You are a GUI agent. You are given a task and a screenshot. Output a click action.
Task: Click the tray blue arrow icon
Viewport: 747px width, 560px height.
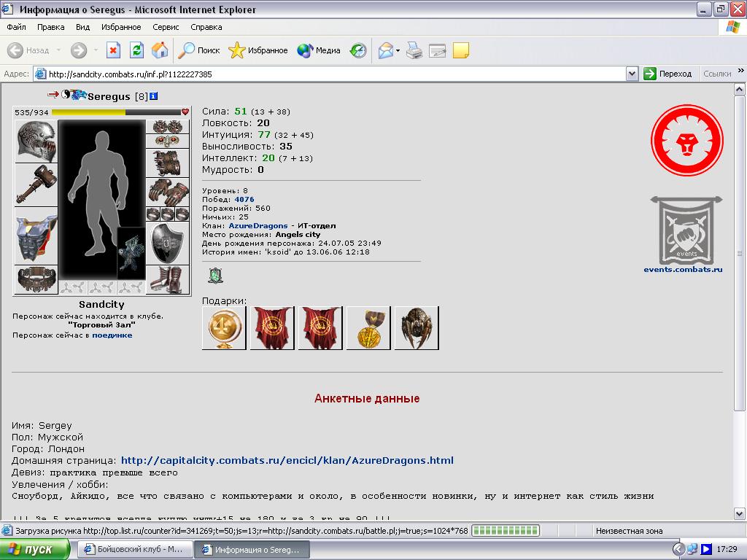point(706,550)
